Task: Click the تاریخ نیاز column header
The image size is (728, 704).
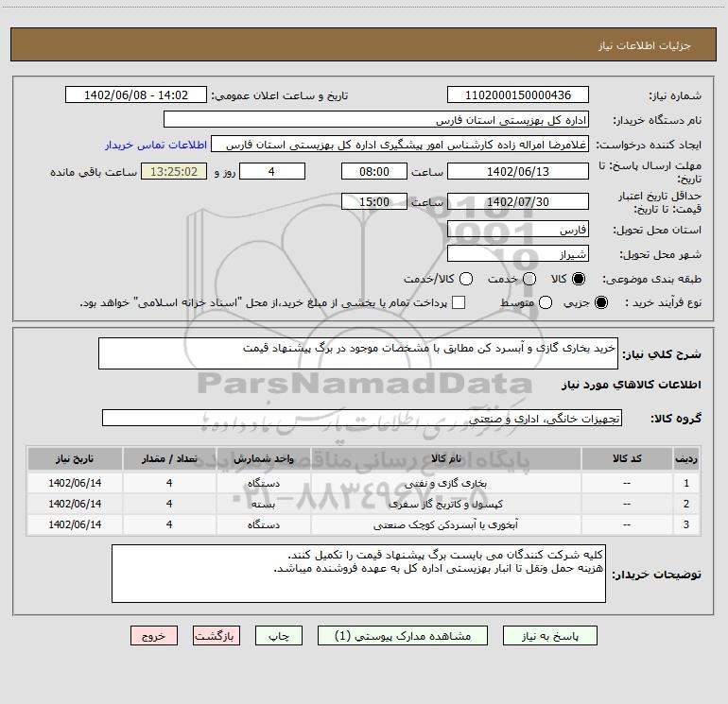Action: click(75, 459)
